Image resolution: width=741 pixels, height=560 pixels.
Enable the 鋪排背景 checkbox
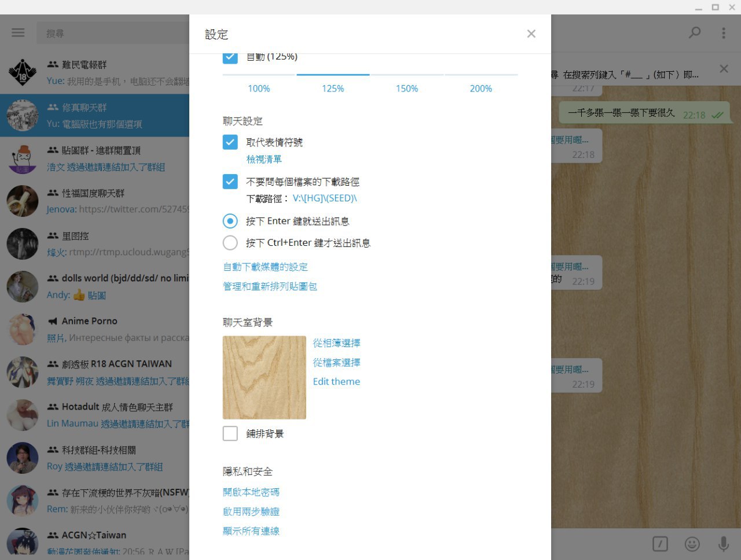230,433
